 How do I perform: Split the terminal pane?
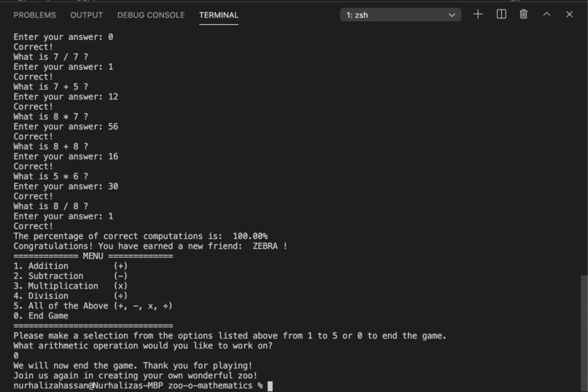(x=501, y=15)
